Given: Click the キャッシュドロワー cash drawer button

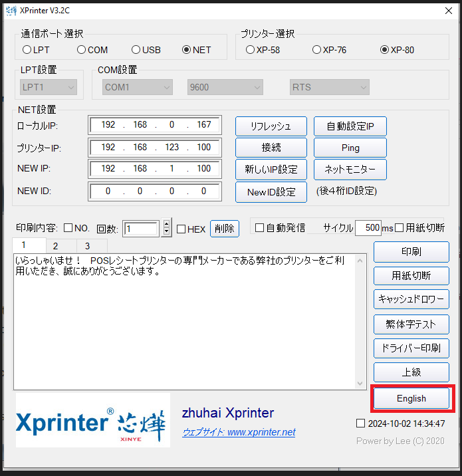Looking at the screenshot, I should 411,299.
